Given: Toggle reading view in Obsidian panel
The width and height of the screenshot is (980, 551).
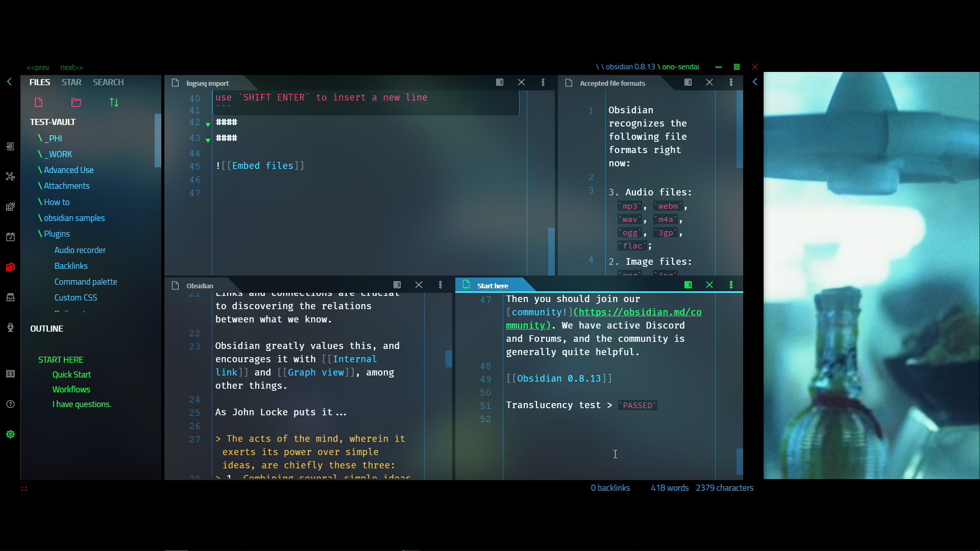Looking at the screenshot, I should pyautogui.click(x=397, y=285).
